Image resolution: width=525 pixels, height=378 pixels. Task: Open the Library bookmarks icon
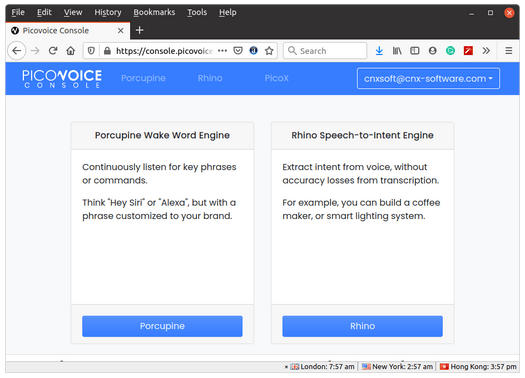pyautogui.click(x=397, y=51)
